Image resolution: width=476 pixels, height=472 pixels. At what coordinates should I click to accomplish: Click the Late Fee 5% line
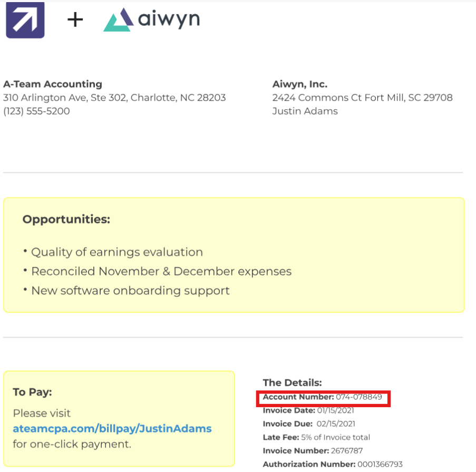tap(317, 437)
